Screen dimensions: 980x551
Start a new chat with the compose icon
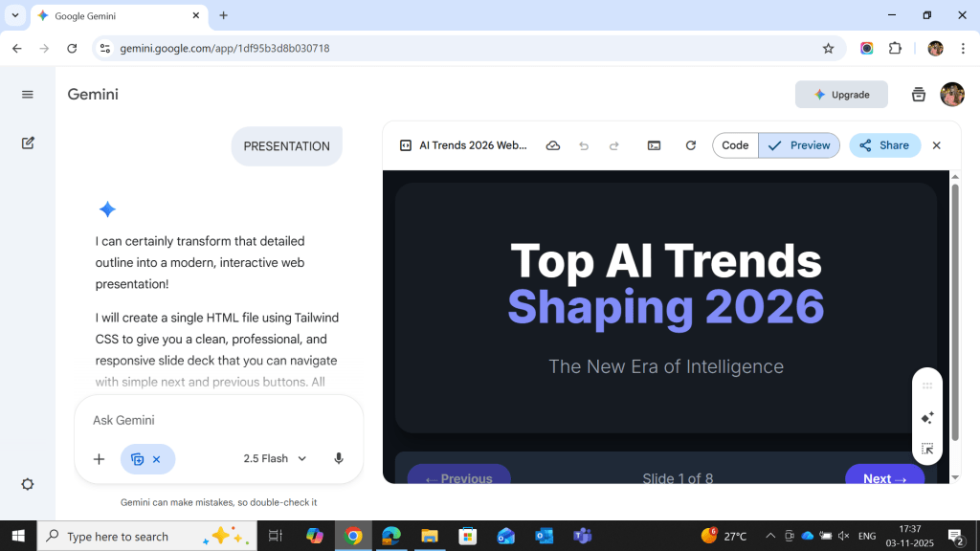tap(28, 143)
